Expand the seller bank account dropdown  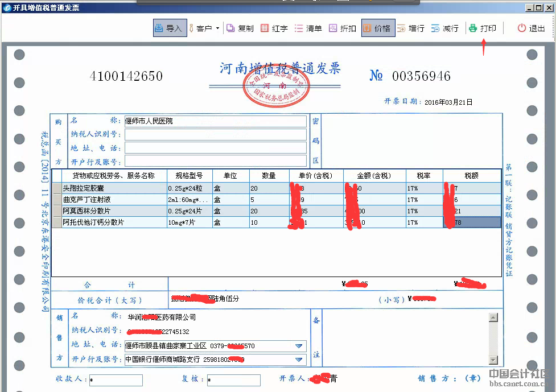[299, 360]
